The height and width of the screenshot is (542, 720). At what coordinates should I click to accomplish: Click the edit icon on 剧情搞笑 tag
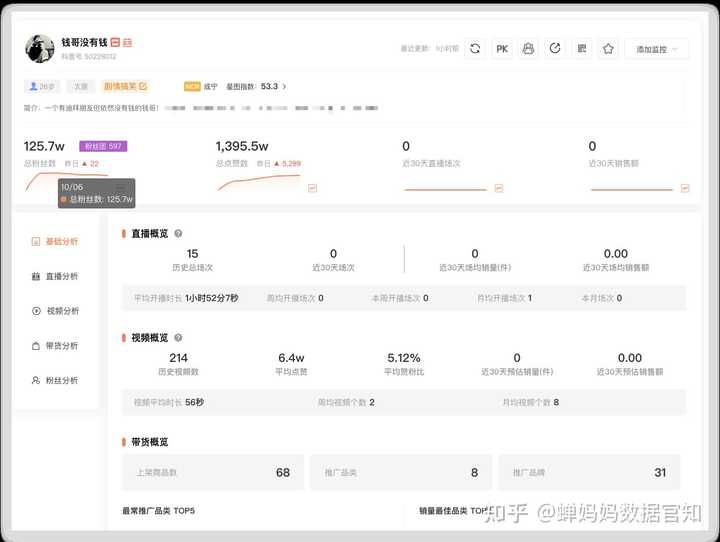pos(143,86)
